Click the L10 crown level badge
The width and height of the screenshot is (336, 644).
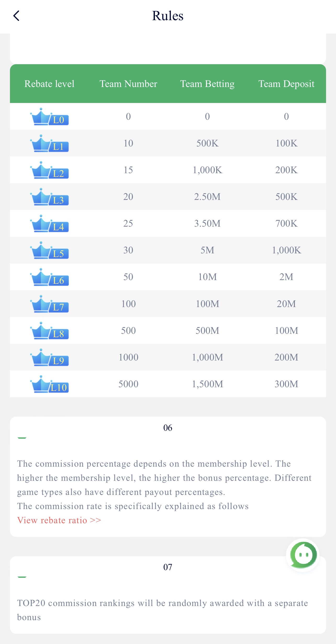click(x=49, y=384)
